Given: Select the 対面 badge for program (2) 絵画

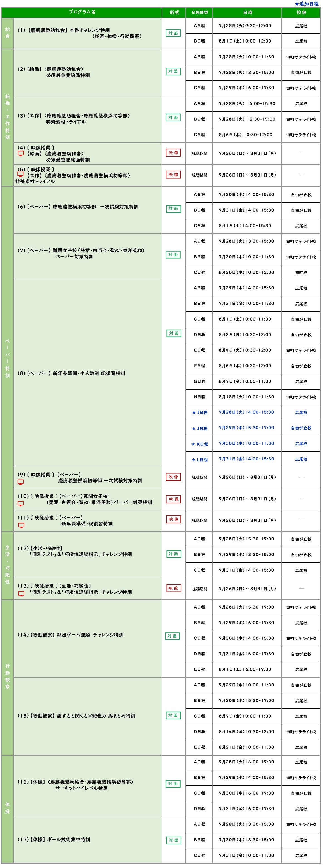Looking at the screenshot, I should coord(173,71).
